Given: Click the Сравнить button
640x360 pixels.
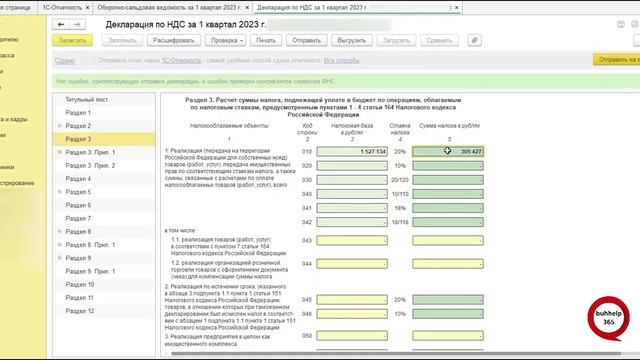Looking at the screenshot, I should (x=439, y=40).
